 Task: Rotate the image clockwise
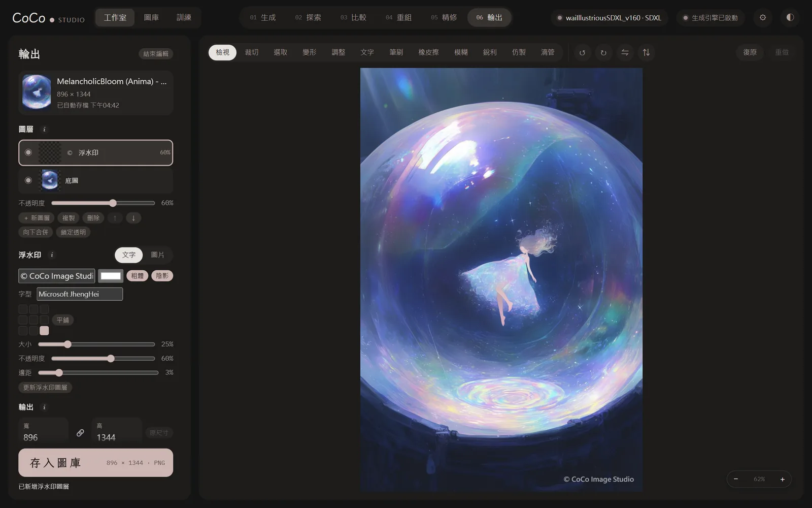tap(603, 52)
